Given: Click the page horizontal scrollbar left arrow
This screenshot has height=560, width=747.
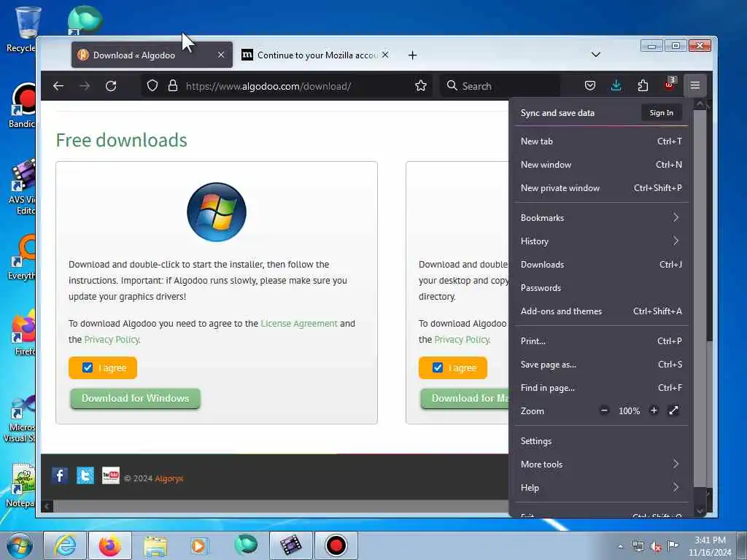Looking at the screenshot, I should pos(47,506).
